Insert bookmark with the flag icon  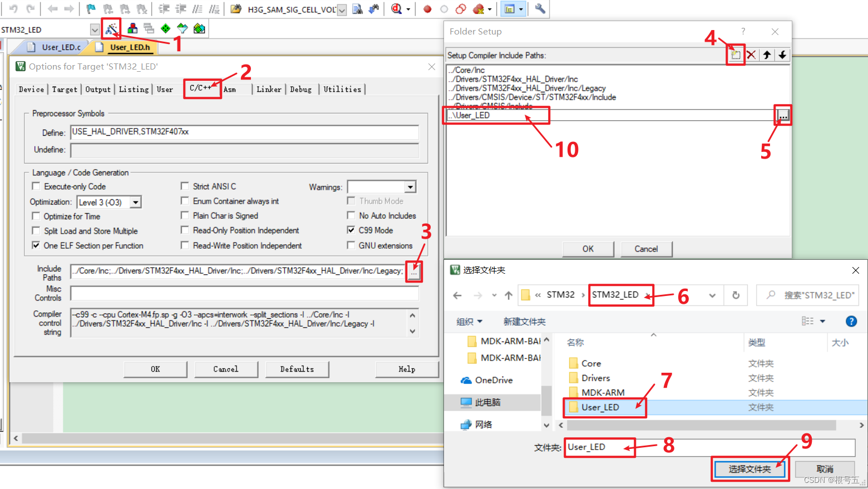pos(91,9)
